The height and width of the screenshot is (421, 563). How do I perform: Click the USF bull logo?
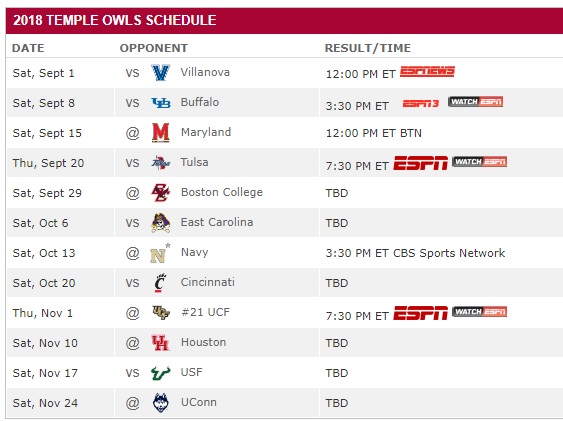[160, 373]
